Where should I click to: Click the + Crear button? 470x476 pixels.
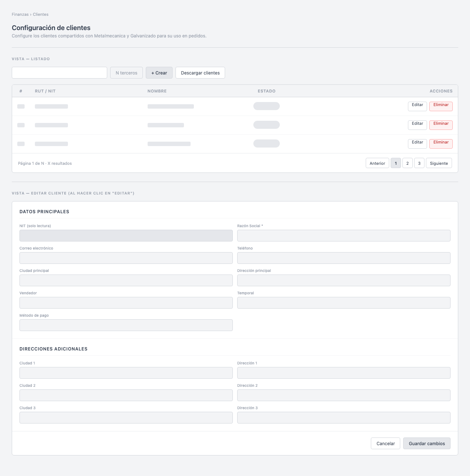(159, 73)
